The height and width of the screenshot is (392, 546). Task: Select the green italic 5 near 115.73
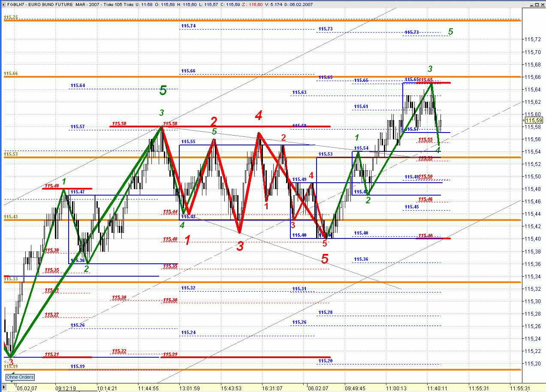point(450,32)
